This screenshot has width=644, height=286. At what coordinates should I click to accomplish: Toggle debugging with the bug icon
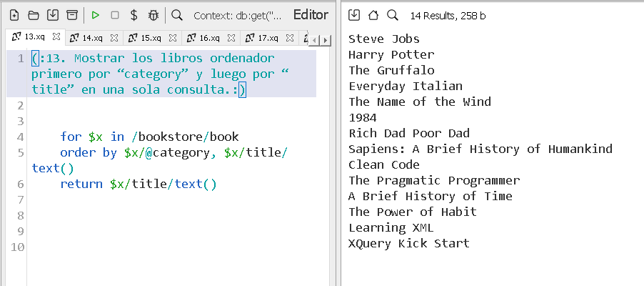(x=154, y=15)
